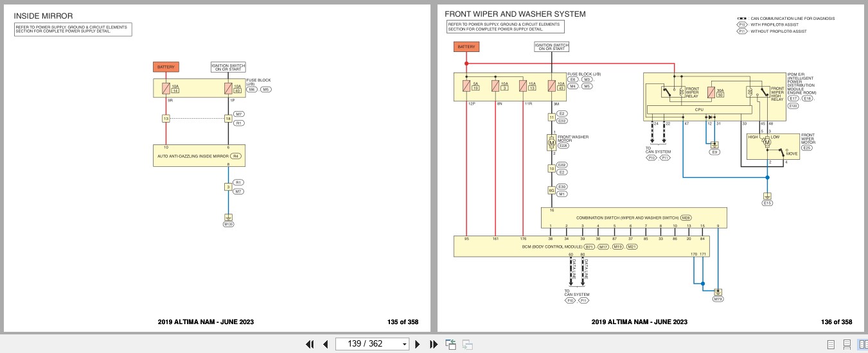Click the IGNITION SWITCH box on the Inside Mirror page
The height and width of the screenshot is (353, 868).
228,67
